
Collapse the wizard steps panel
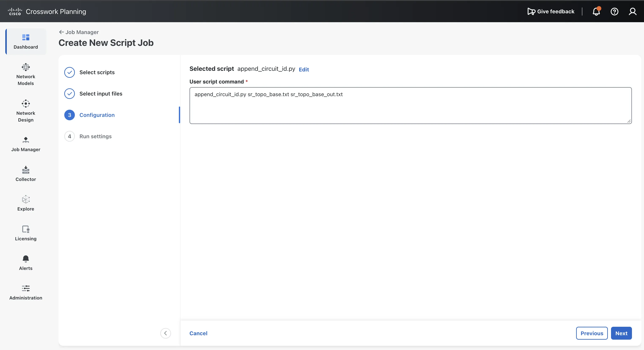pos(166,333)
